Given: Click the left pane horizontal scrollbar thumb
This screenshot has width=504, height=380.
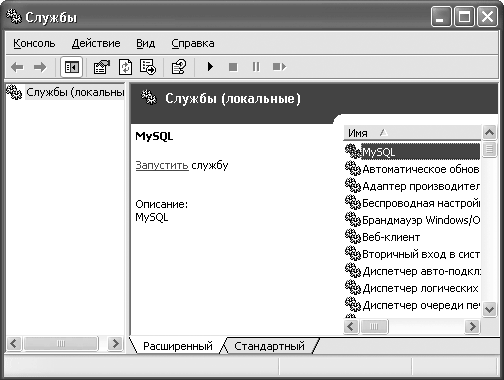Looking at the screenshot, I should pyautogui.click(x=61, y=343).
